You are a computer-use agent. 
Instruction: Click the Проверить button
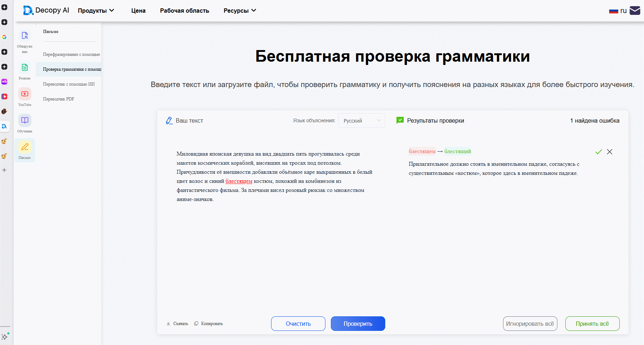pyautogui.click(x=358, y=323)
